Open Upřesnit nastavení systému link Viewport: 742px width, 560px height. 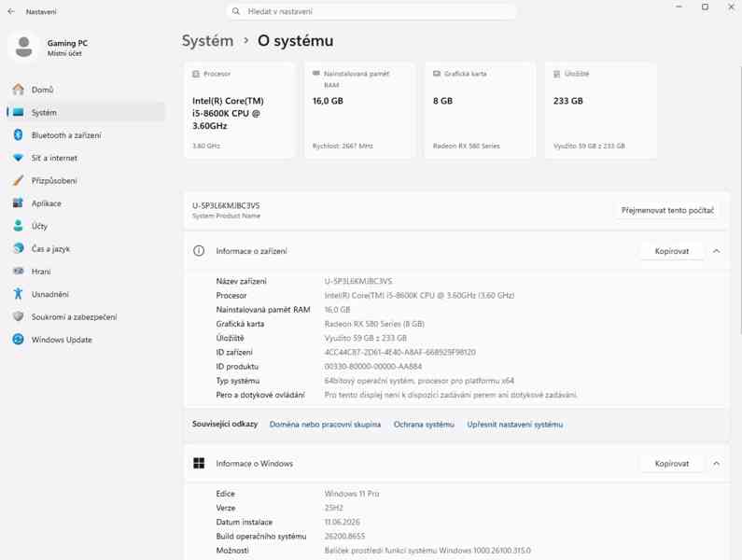click(515, 424)
